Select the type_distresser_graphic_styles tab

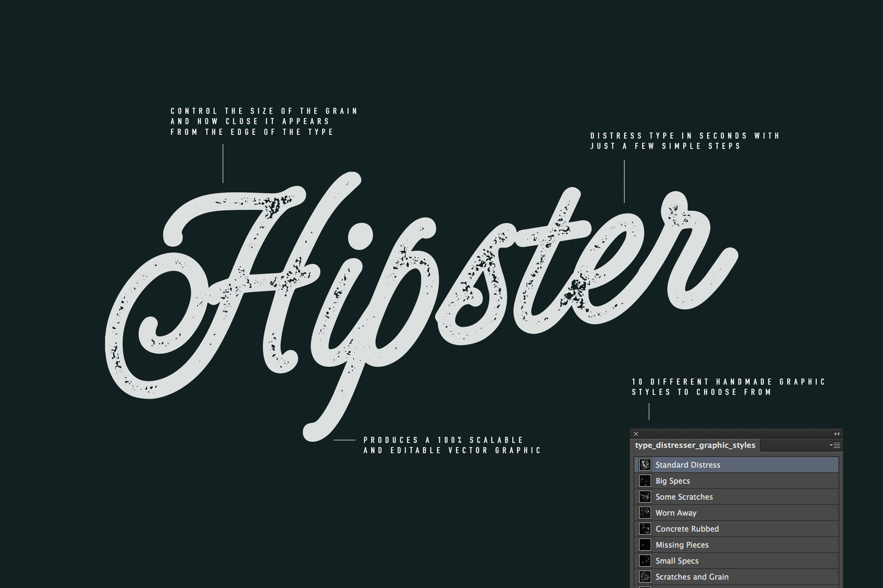695,446
